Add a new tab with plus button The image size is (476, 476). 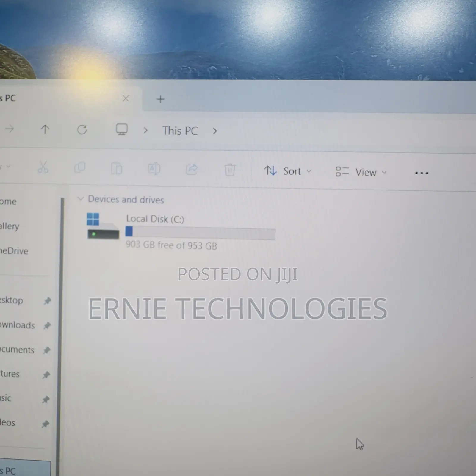(x=160, y=99)
